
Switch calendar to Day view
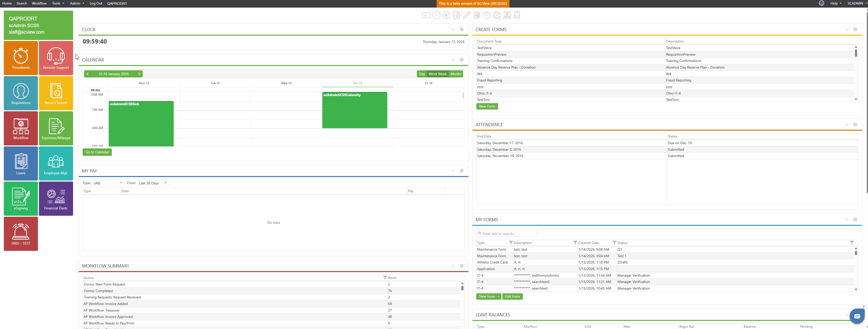[x=422, y=74]
